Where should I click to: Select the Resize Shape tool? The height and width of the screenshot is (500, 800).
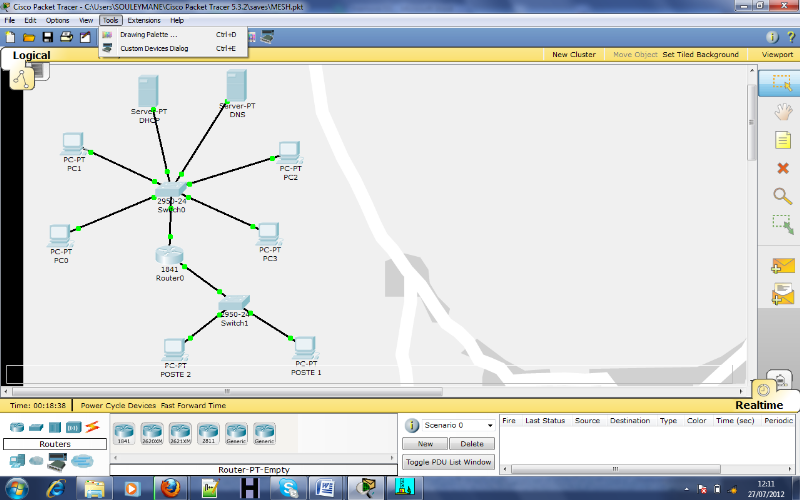pyautogui.click(x=783, y=224)
